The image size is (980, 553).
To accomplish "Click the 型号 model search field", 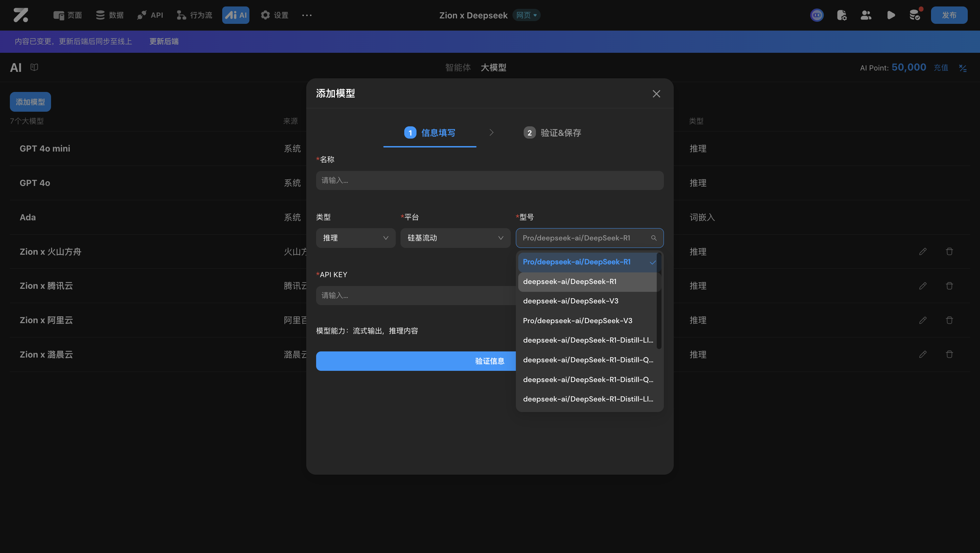I will pyautogui.click(x=590, y=238).
